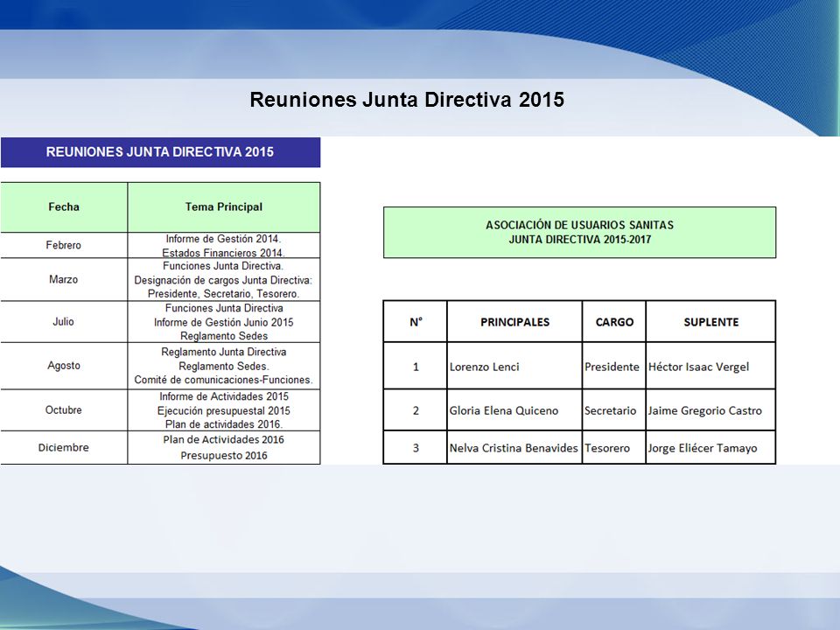Select the 'Gloria Elena Quiceno' cell
This screenshot has height=630, width=840.
click(514, 411)
